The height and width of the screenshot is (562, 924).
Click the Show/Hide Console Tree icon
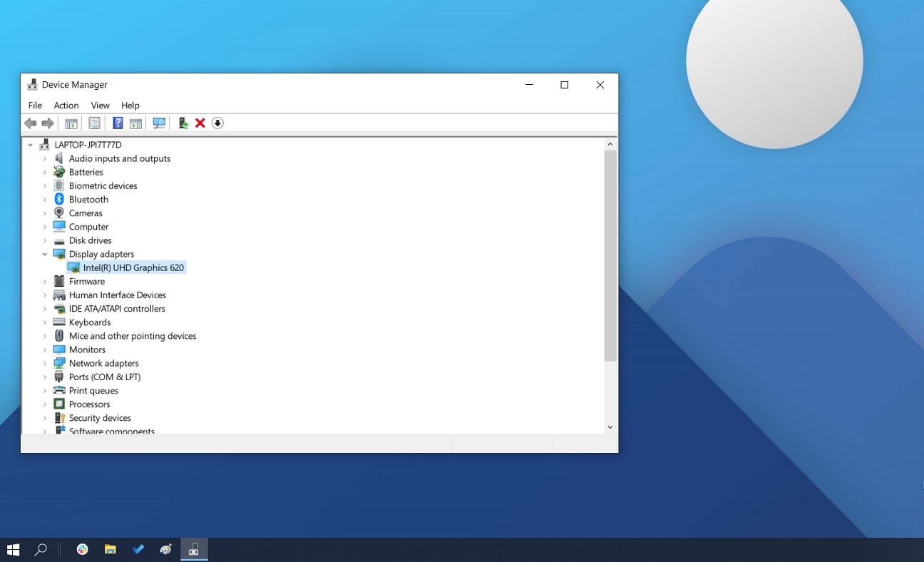click(x=71, y=123)
